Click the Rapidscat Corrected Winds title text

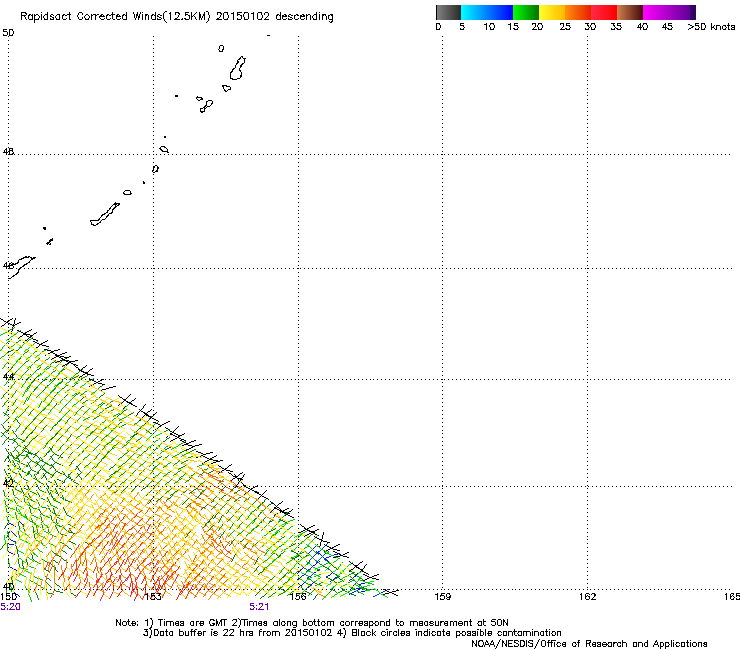click(177, 17)
